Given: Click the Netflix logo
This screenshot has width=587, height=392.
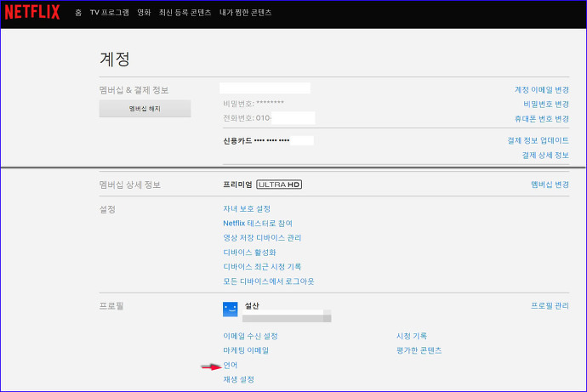Looking at the screenshot, I should [32, 12].
